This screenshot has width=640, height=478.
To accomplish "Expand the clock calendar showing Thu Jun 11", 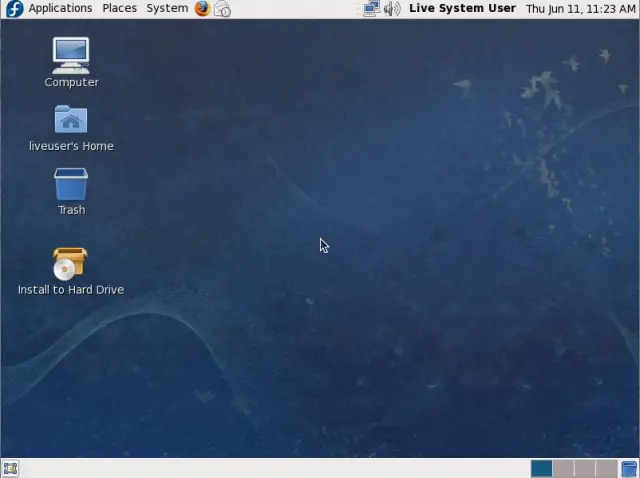I will coord(580,8).
